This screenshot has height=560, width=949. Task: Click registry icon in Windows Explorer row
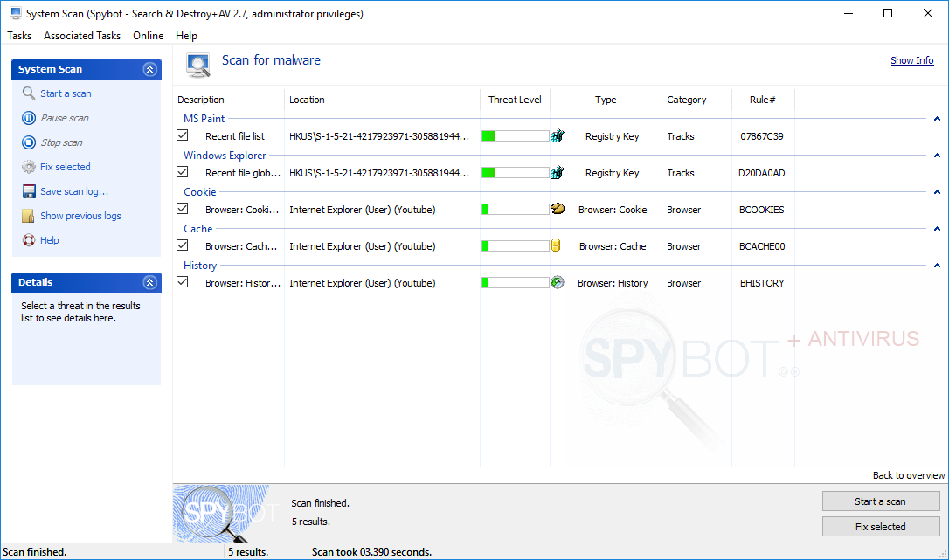[x=558, y=172]
